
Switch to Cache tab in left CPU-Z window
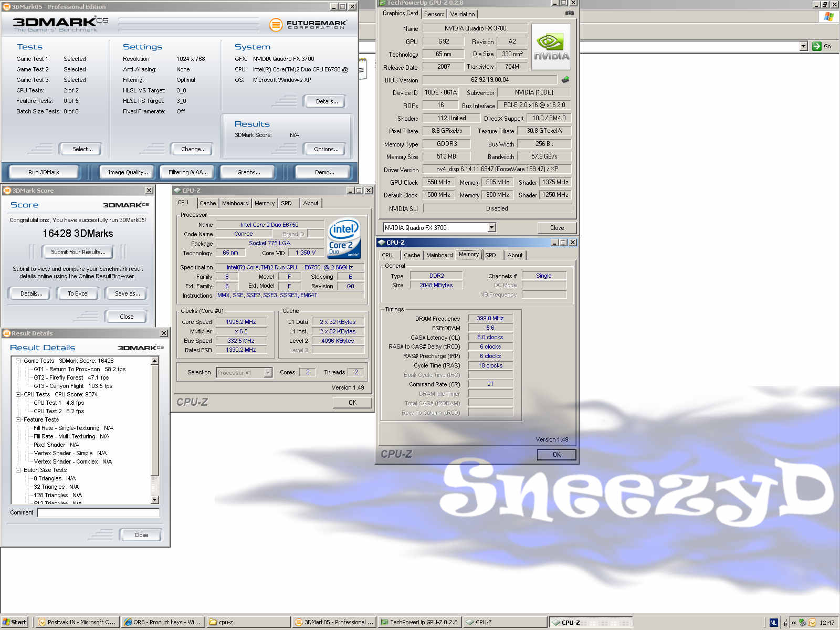pos(207,203)
